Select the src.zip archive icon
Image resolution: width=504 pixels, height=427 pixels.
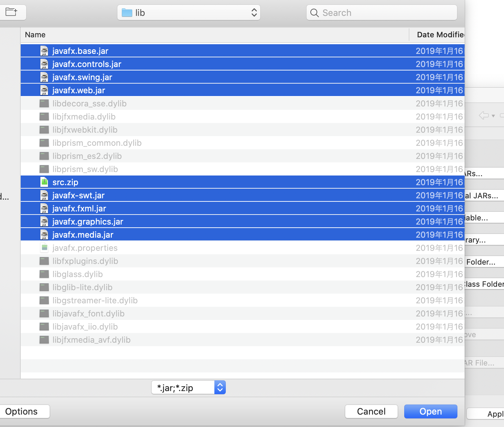click(44, 182)
